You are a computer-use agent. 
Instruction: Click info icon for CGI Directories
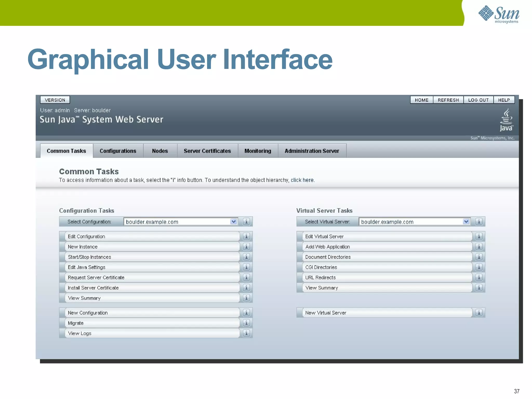click(x=479, y=267)
